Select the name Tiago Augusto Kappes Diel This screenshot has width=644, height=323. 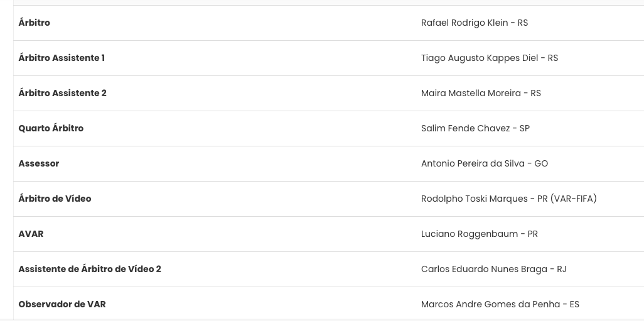[480, 58]
